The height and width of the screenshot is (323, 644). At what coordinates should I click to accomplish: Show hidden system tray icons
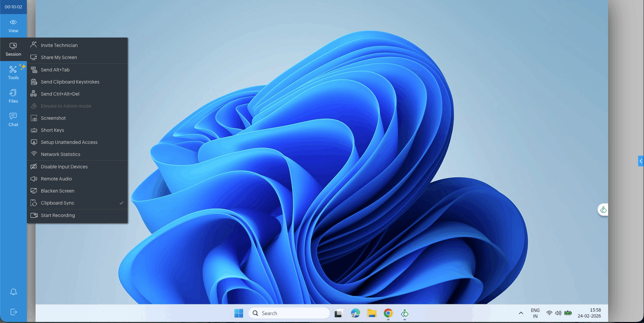[x=521, y=313]
